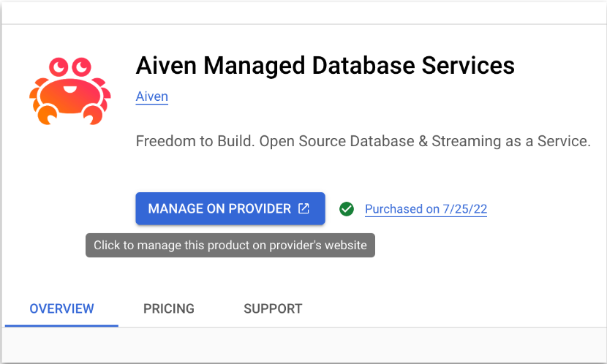Click the crab logo's left eye
Screen dimensions: 607x364
coord(59,67)
